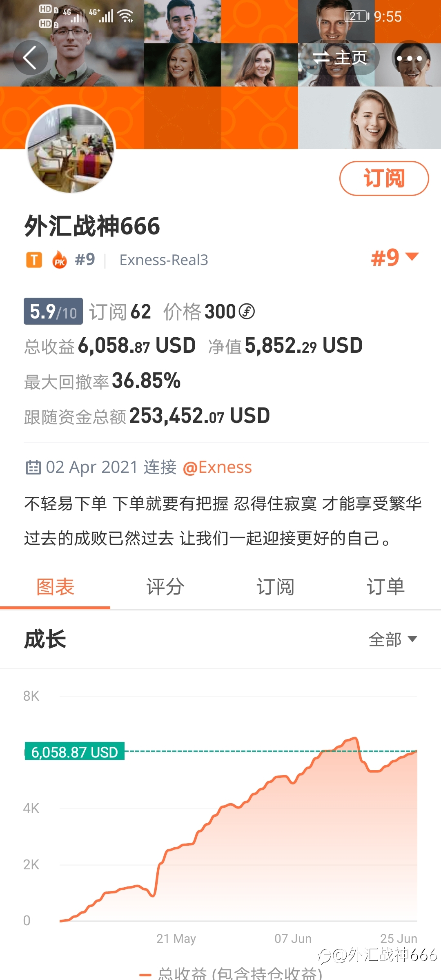The width and height of the screenshot is (441, 980).
Task: Open the three-dot more options menu
Action: 409,58
